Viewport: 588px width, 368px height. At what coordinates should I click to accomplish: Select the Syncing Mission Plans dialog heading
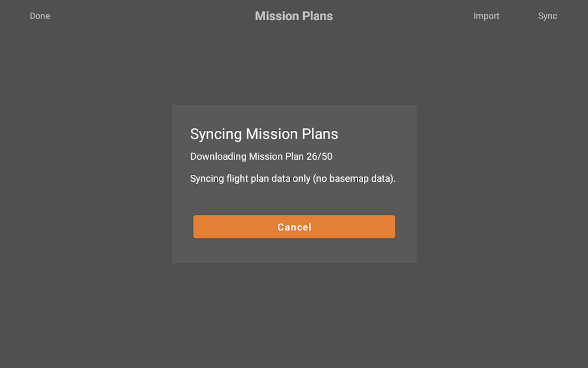(x=264, y=134)
